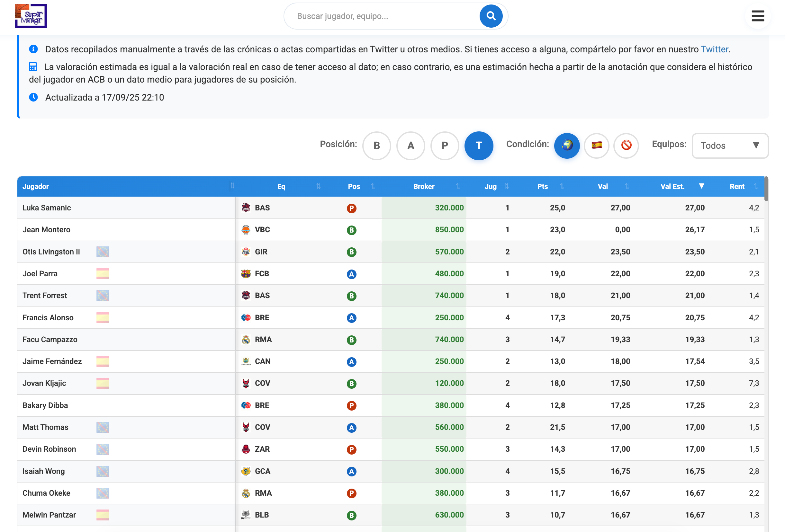Toggle position filter A
Screen dimensions: 785x532
[411, 146]
